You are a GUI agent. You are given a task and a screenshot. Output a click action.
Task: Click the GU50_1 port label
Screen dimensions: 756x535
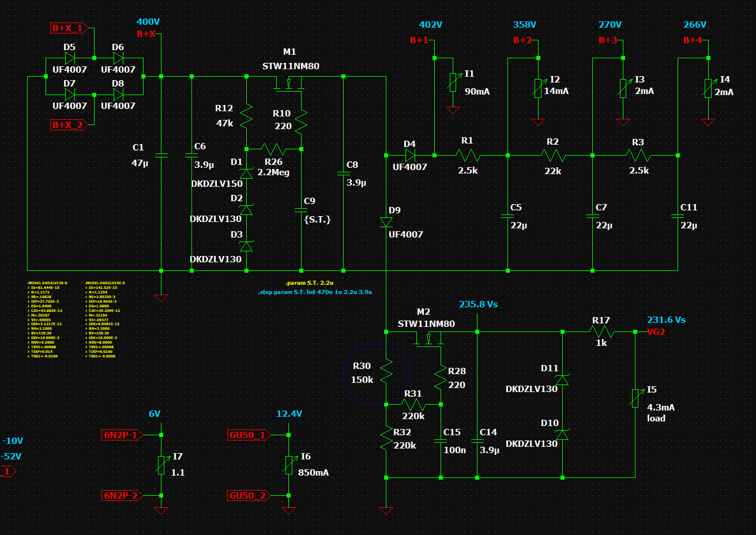248,435
